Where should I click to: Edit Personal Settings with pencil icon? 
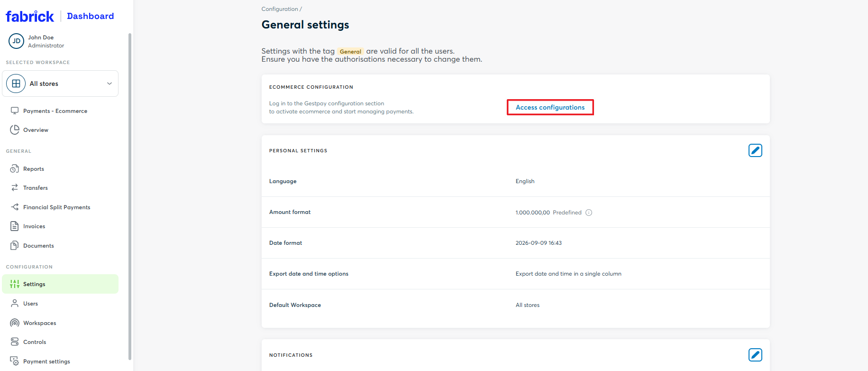755,150
